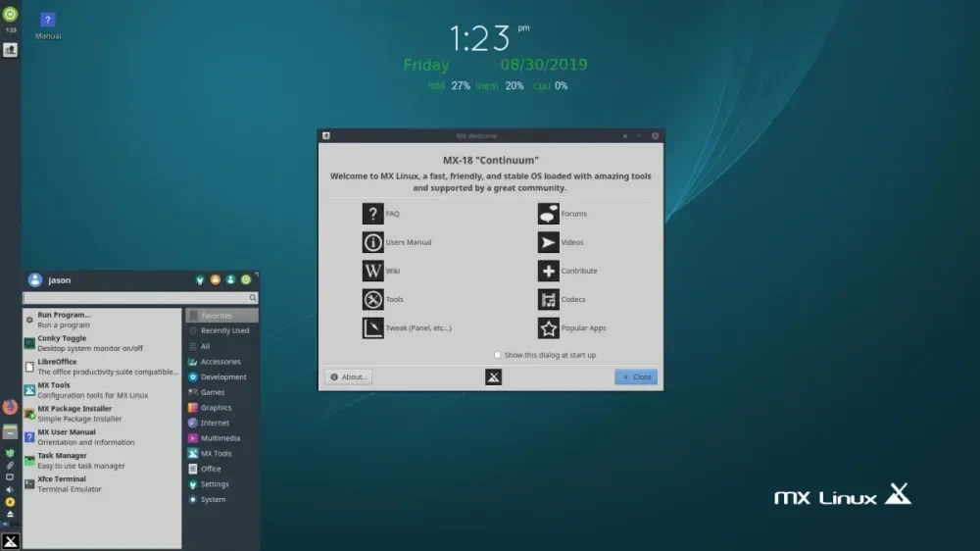
Task: Open the Manual desktop shortcut icon
Action: pos(47,20)
